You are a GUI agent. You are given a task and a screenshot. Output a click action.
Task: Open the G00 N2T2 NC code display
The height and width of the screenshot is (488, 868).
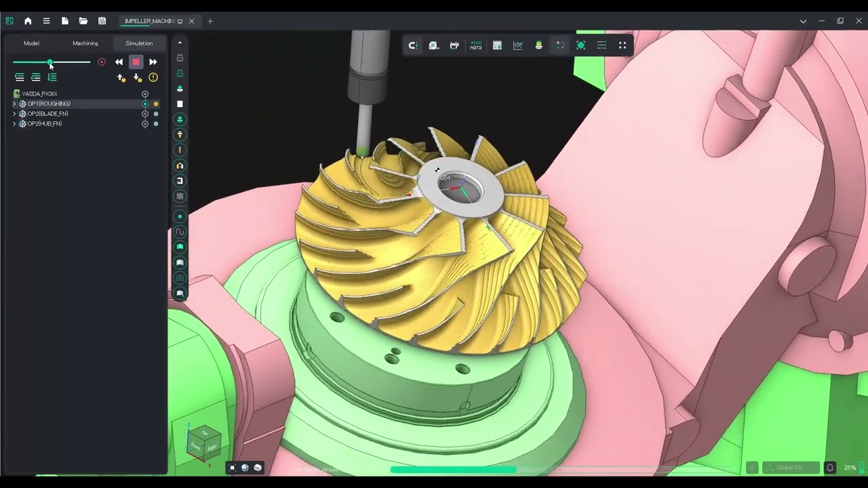tap(476, 45)
